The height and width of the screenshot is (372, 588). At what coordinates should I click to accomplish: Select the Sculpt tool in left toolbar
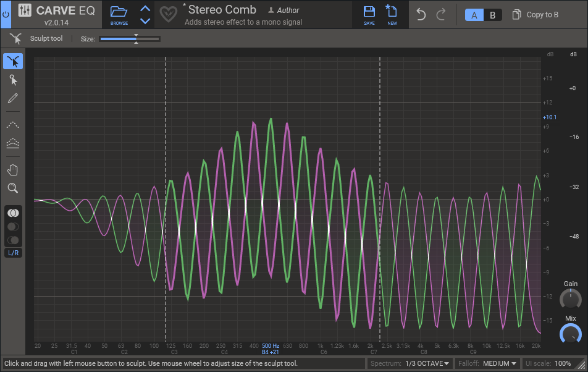pos(13,61)
